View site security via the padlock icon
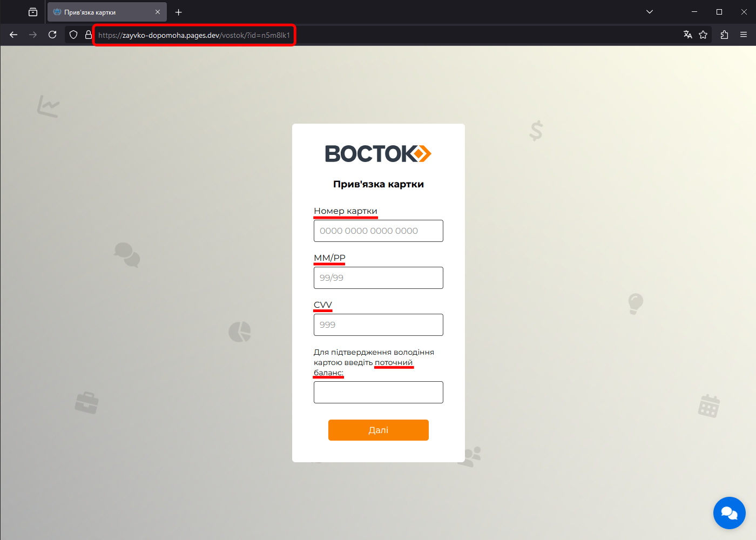The width and height of the screenshot is (756, 540). 89,35
